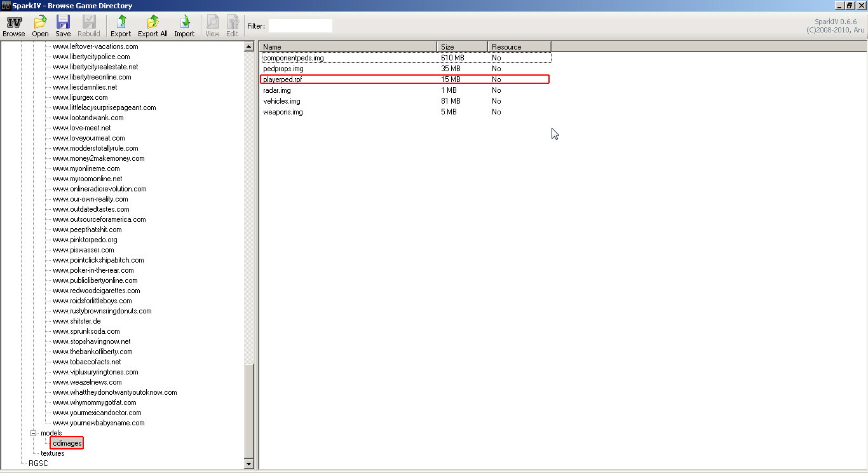
Task: Click the 81 MB size cell
Action: 451,101
